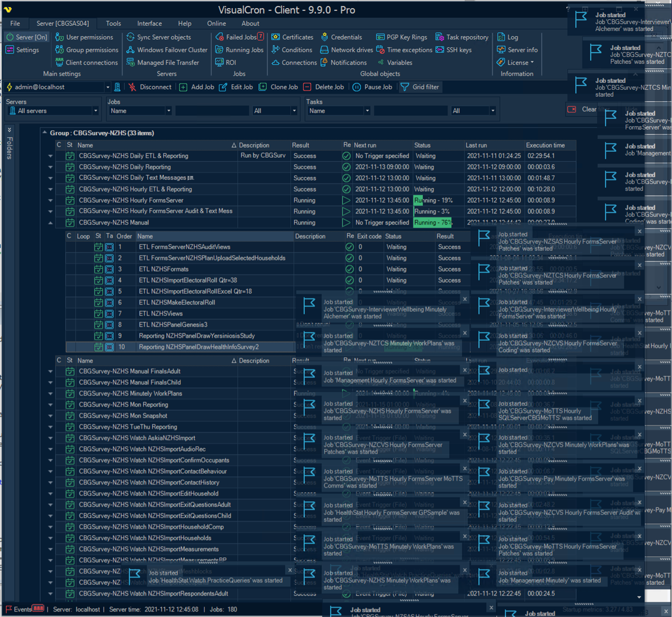Open the Interface menu
672x617 pixels.
(149, 24)
